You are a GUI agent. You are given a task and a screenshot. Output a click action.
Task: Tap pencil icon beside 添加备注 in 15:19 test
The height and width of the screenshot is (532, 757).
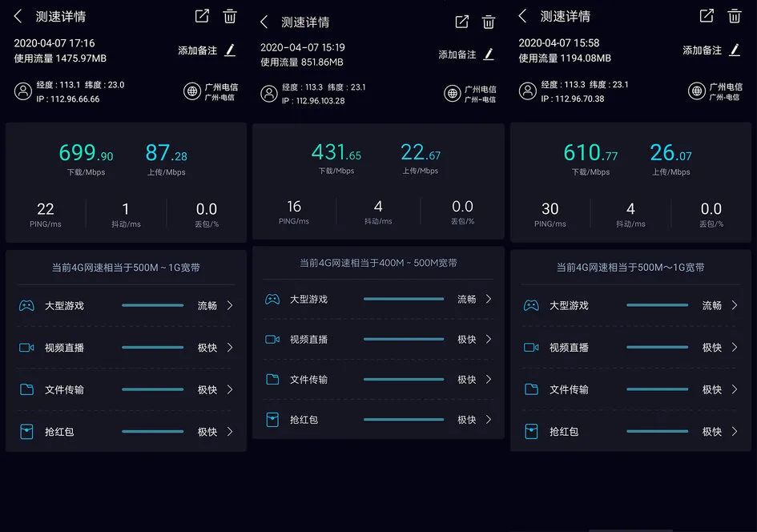[489, 54]
